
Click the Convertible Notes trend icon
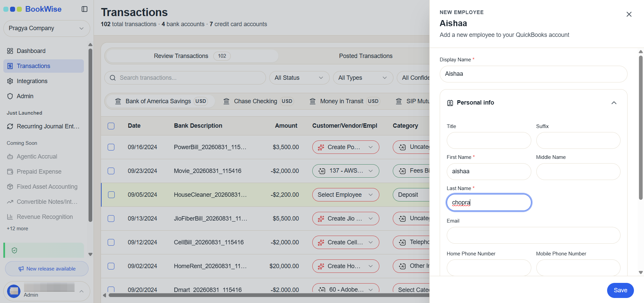pyautogui.click(x=10, y=202)
